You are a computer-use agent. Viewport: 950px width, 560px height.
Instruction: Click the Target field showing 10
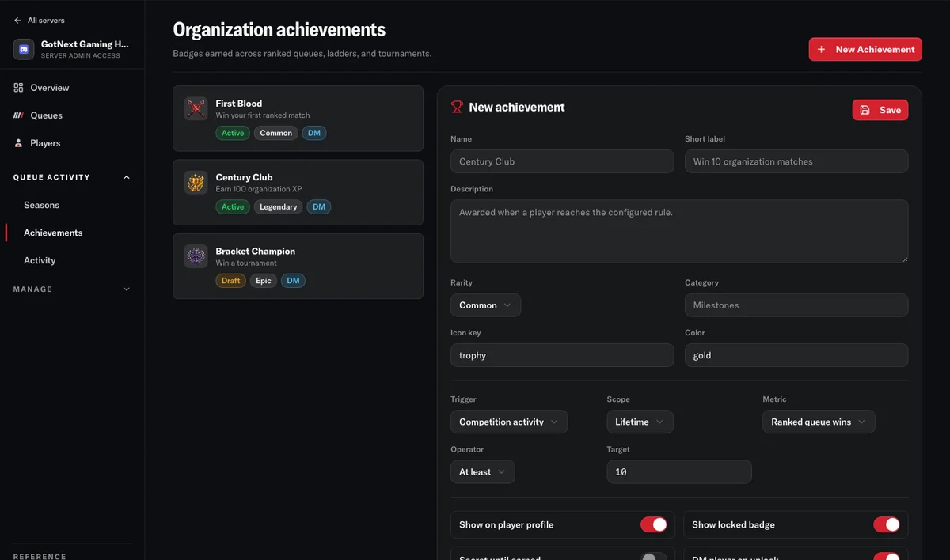[x=679, y=472]
